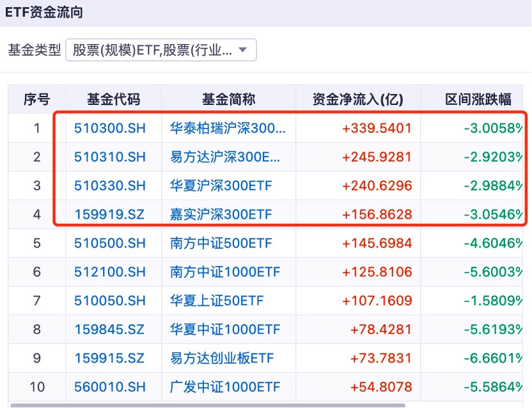Image resolution: width=532 pixels, height=408 pixels.
Task: Open 南方中证500ETF fund name link
Action: (221, 244)
